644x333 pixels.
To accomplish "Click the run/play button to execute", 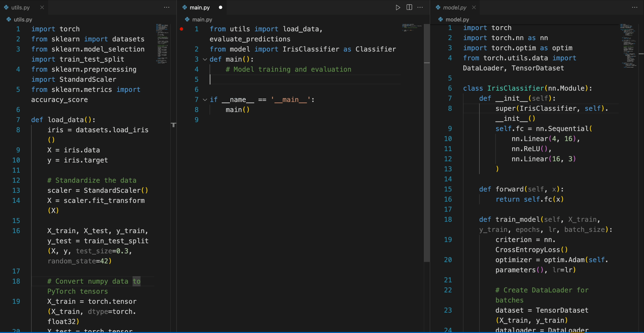I will click(x=396, y=7).
